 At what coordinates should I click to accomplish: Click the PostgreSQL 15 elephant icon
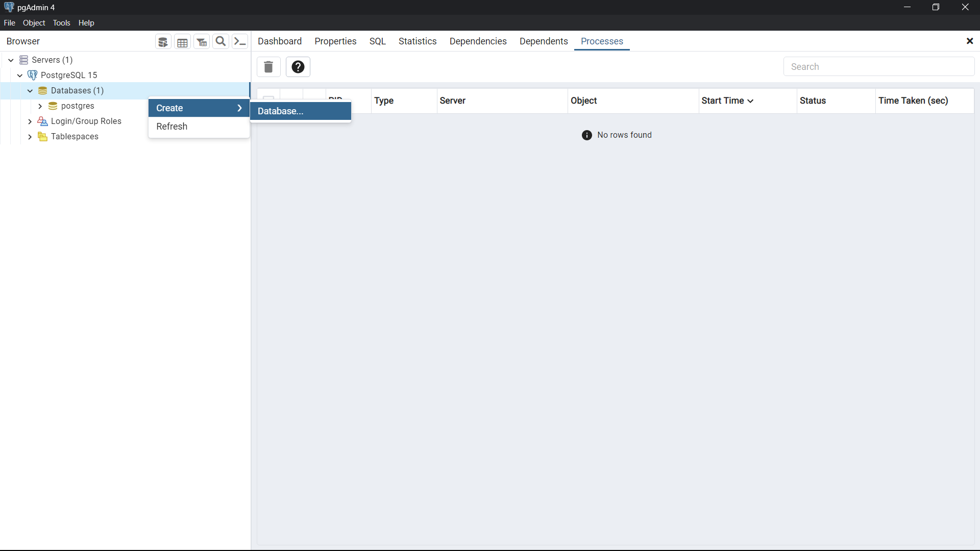pyautogui.click(x=33, y=75)
